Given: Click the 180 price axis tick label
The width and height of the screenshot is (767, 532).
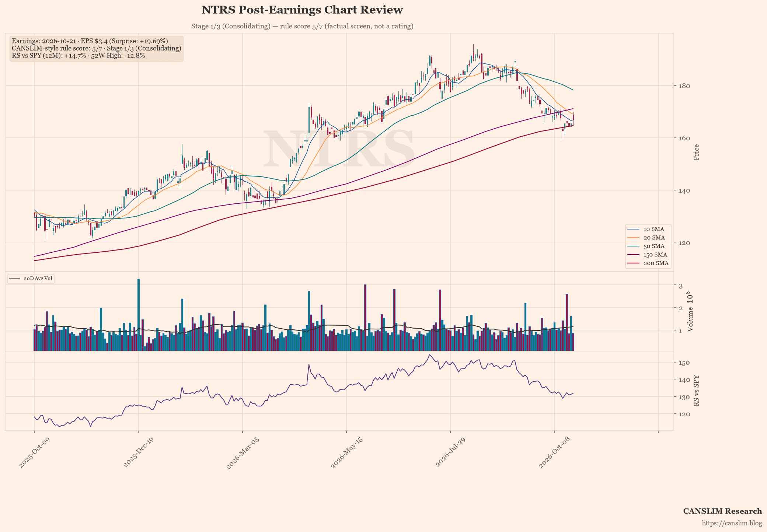Looking at the screenshot, I should point(685,86).
